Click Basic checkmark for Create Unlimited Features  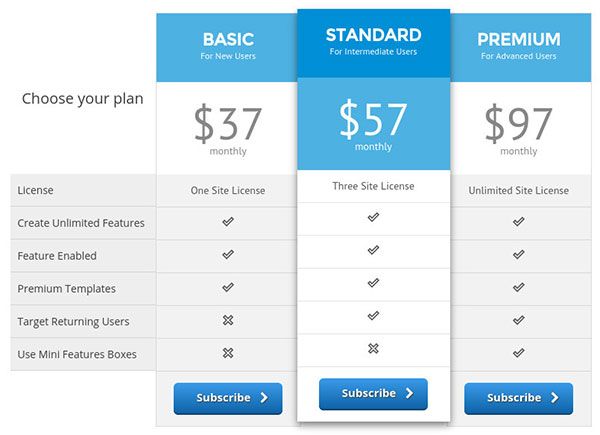(x=228, y=222)
